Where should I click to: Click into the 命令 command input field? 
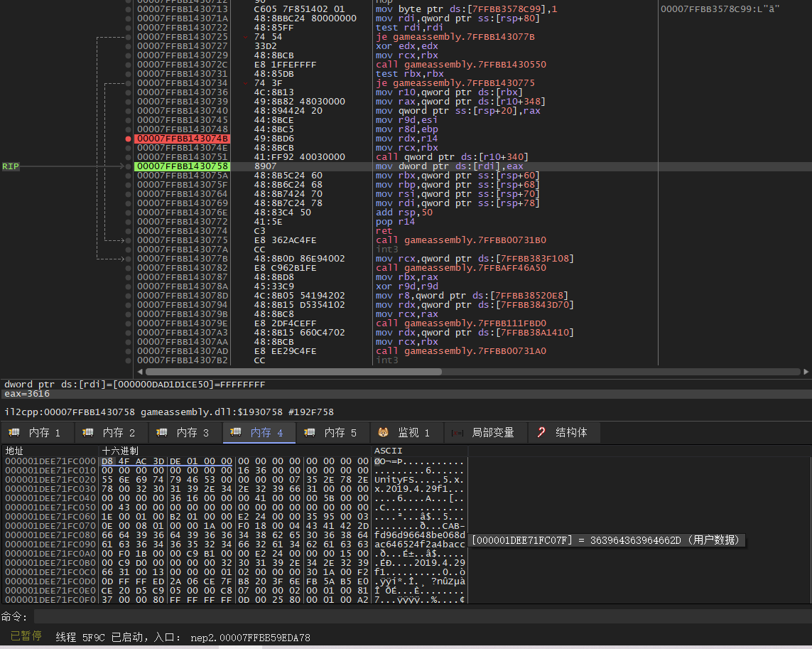(419, 616)
